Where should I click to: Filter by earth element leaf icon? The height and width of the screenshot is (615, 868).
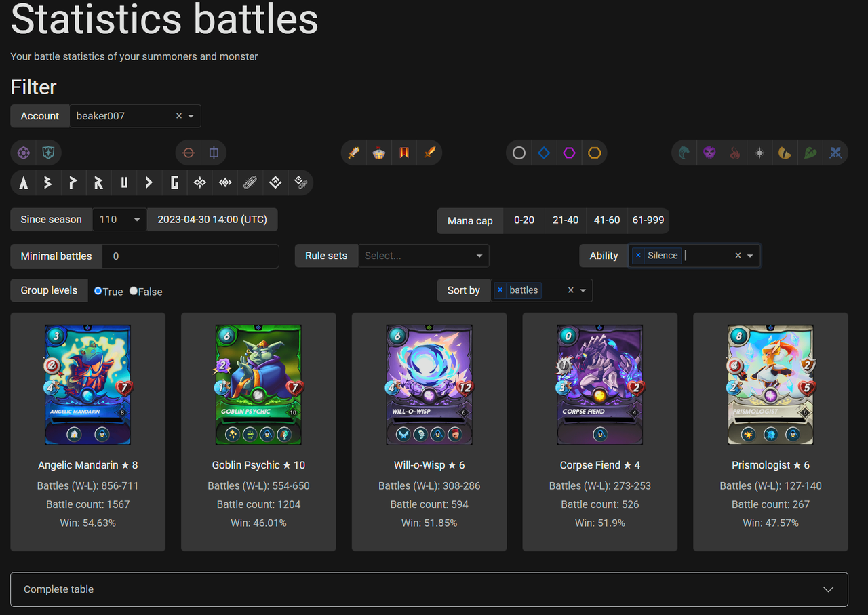[x=810, y=153]
